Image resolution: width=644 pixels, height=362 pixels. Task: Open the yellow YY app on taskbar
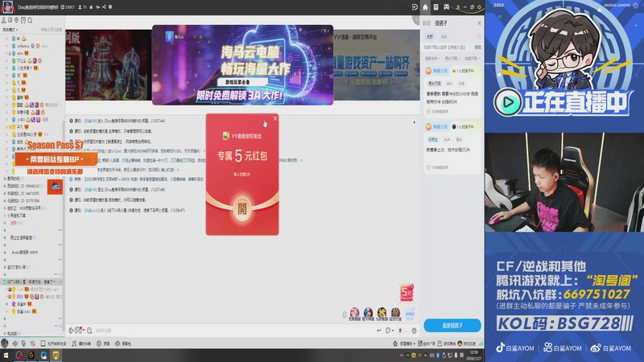click(56, 356)
